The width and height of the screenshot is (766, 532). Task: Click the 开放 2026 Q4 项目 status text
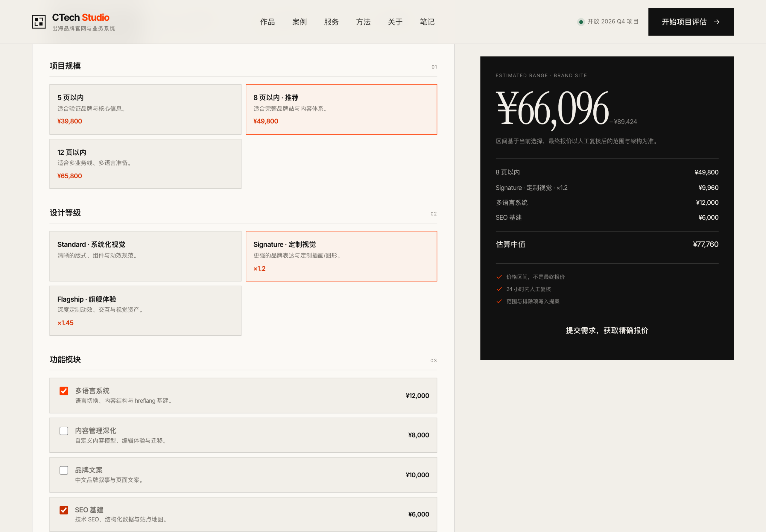pyautogui.click(x=613, y=22)
